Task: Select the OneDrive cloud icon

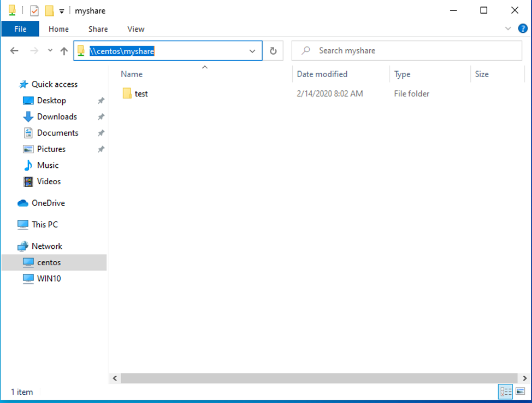Action: pos(22,203)
